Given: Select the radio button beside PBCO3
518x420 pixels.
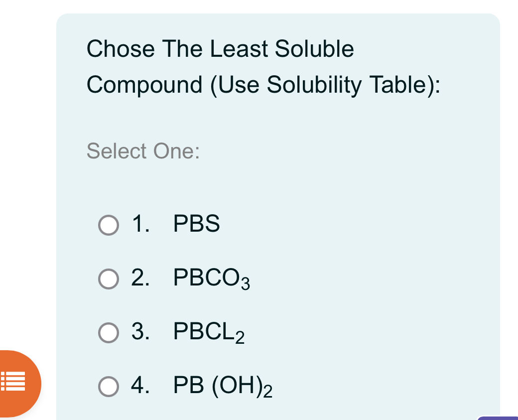Looking at the screenshot, I should 109,279.
